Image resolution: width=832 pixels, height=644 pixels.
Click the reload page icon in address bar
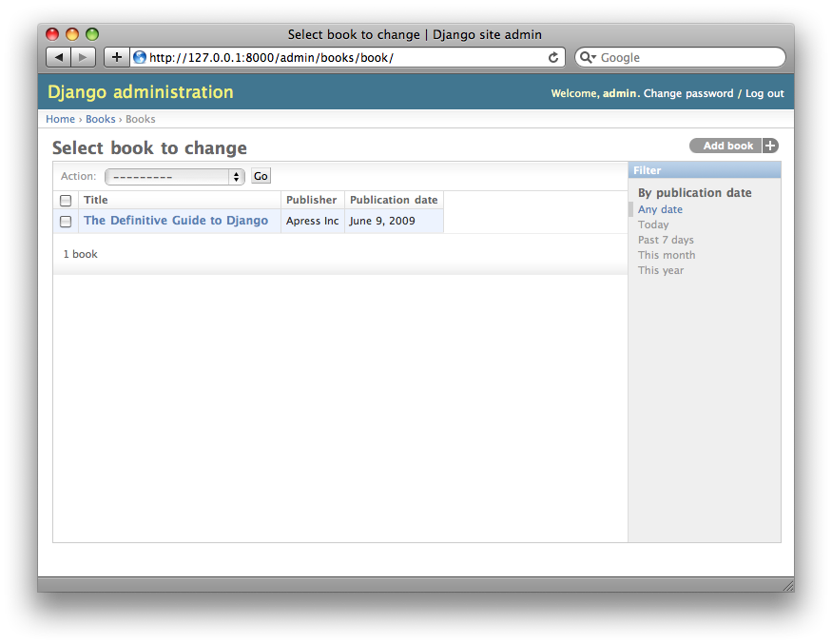pyautogui.click(x=553, y=57)
